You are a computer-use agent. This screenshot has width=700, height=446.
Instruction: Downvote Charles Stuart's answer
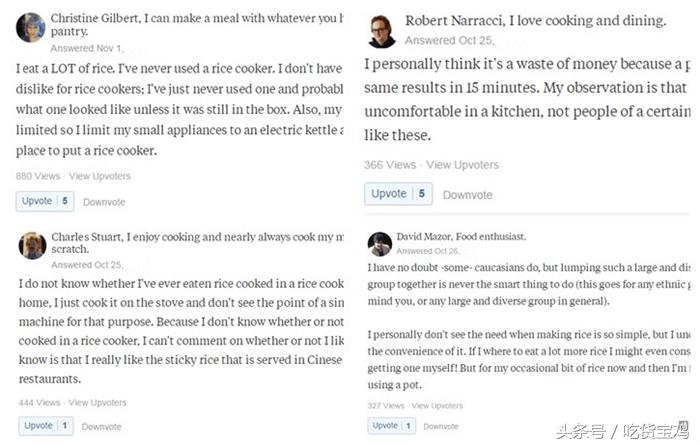[102, 426]
